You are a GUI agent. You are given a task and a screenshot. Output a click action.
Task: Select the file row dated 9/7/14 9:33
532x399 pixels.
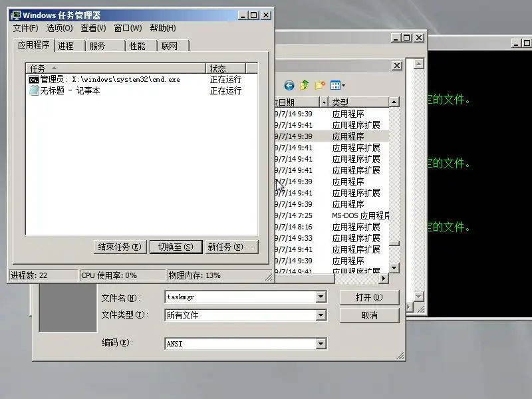point(332,238)
